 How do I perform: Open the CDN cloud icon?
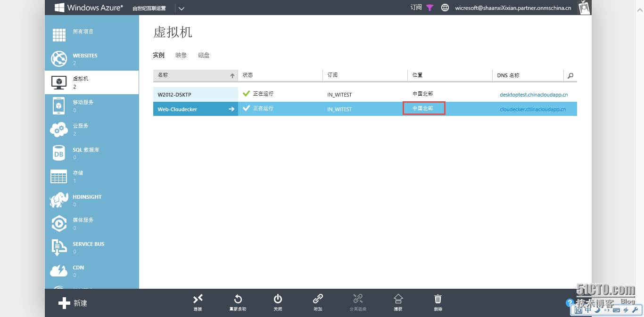click(59, 271)
